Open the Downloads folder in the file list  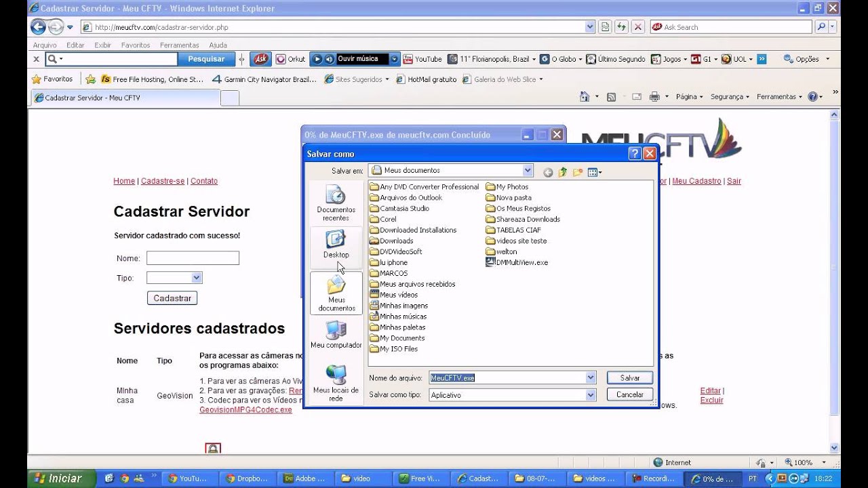(x=391, y=241)
